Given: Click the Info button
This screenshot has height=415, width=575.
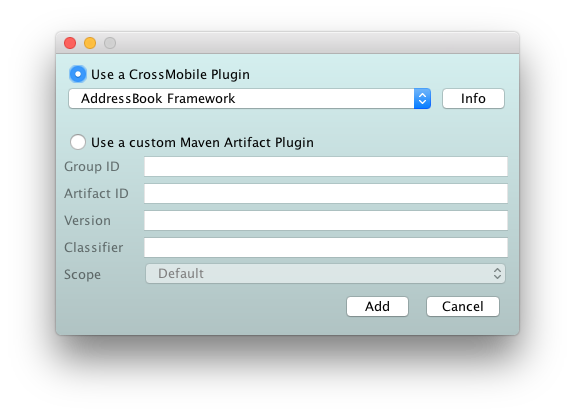Looking at the screenshot, I should (473, 99).
